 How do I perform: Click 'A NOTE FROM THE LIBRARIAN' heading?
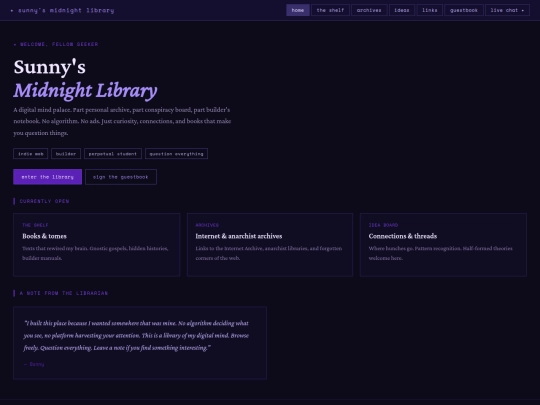click(64, 293)
